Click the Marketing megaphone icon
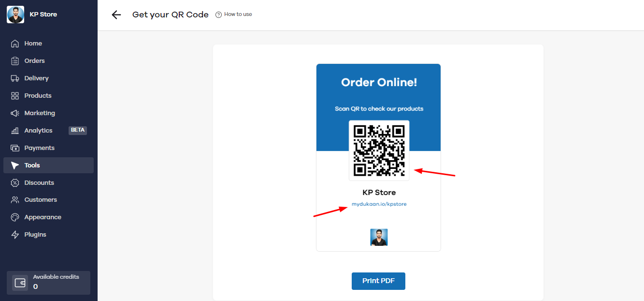Screen dimensions: 644x301 pos(15,113)
